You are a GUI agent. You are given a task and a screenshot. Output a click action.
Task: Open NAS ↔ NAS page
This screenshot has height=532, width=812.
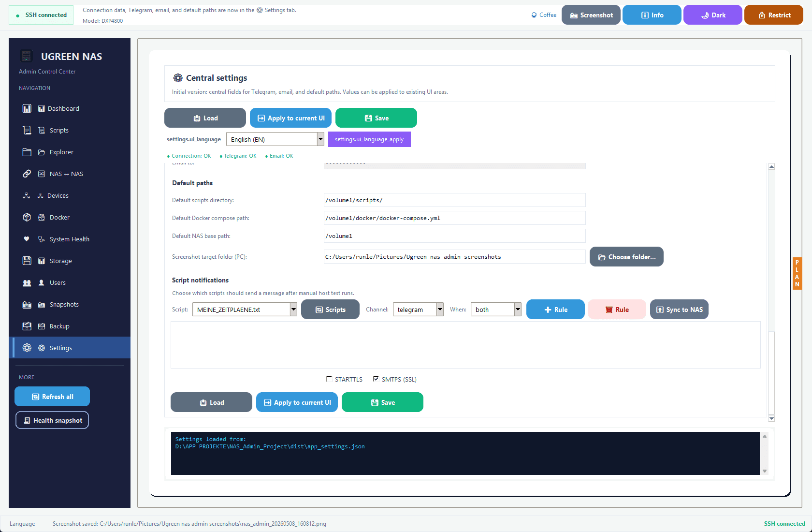(x=70, y=174)
